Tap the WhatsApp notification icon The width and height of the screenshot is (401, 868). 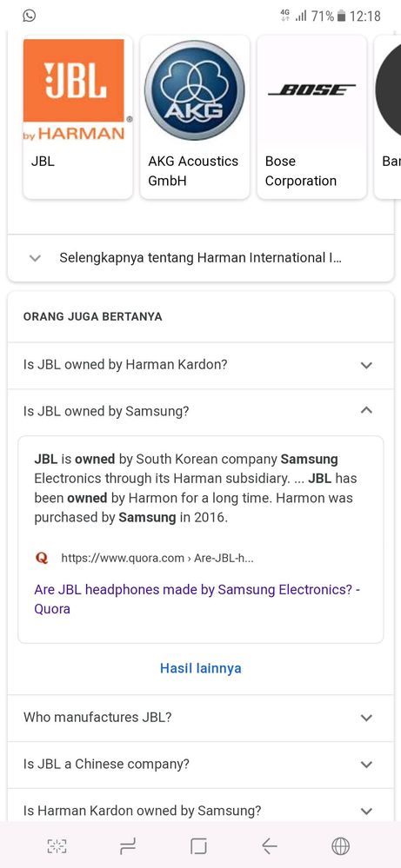click(30, 16)
